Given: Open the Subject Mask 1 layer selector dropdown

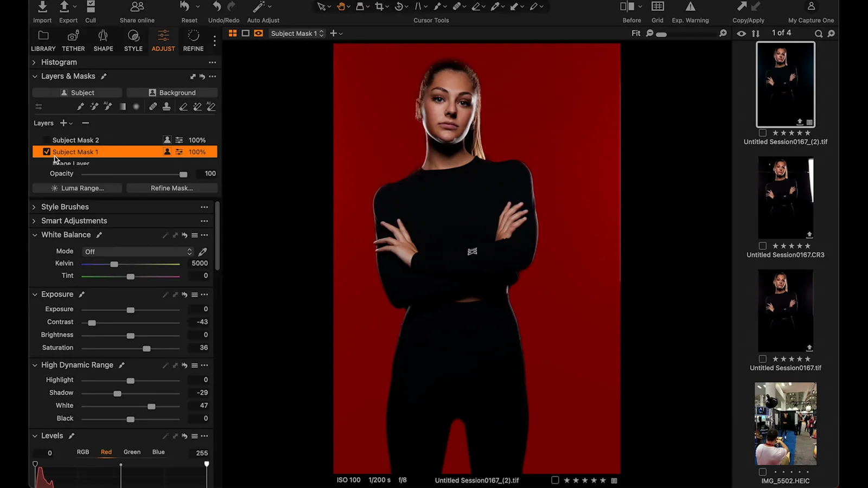Looking at the screenshot, I should click(x=297, y=34).
